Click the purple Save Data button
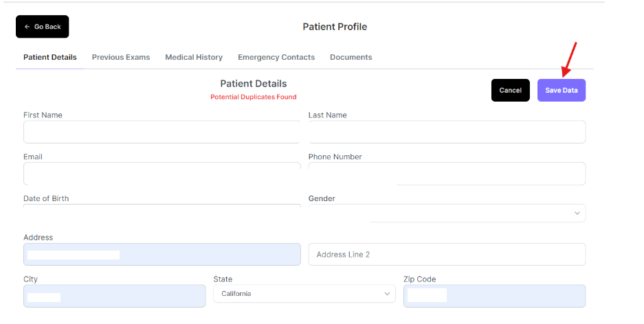 (561, 91)
